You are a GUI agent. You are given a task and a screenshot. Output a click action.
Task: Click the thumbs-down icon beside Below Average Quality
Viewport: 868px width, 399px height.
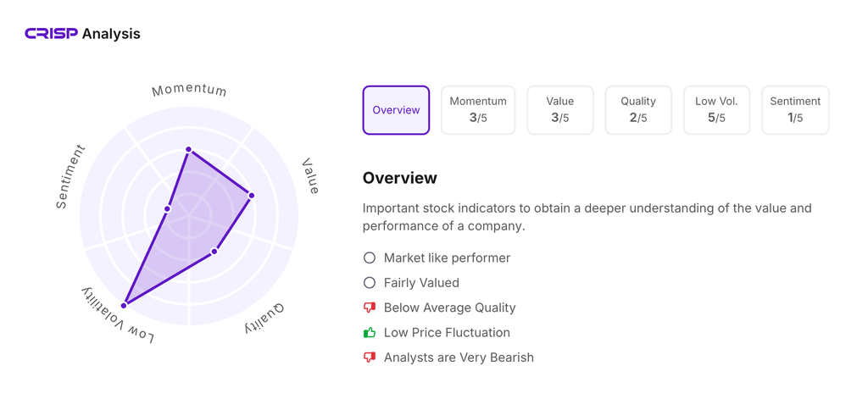tap(370, 308)
